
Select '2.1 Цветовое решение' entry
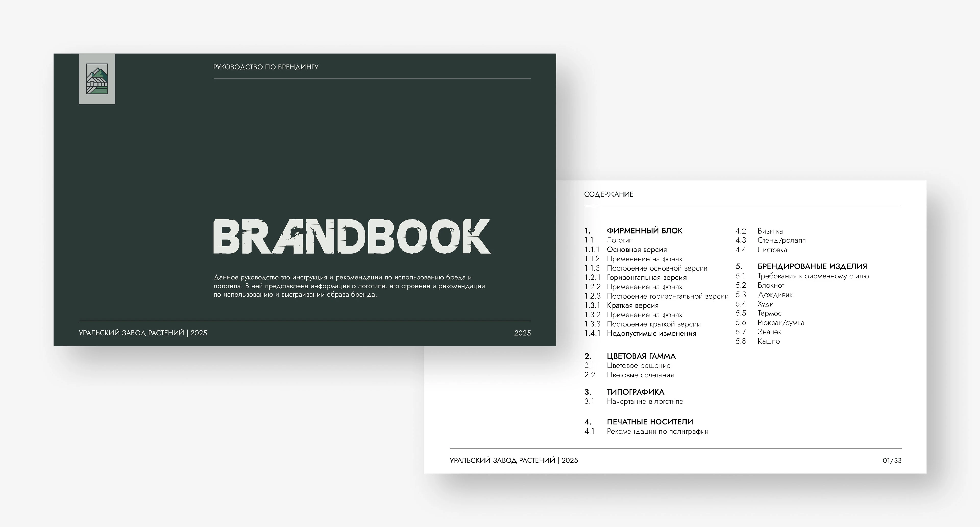(628, 366)
